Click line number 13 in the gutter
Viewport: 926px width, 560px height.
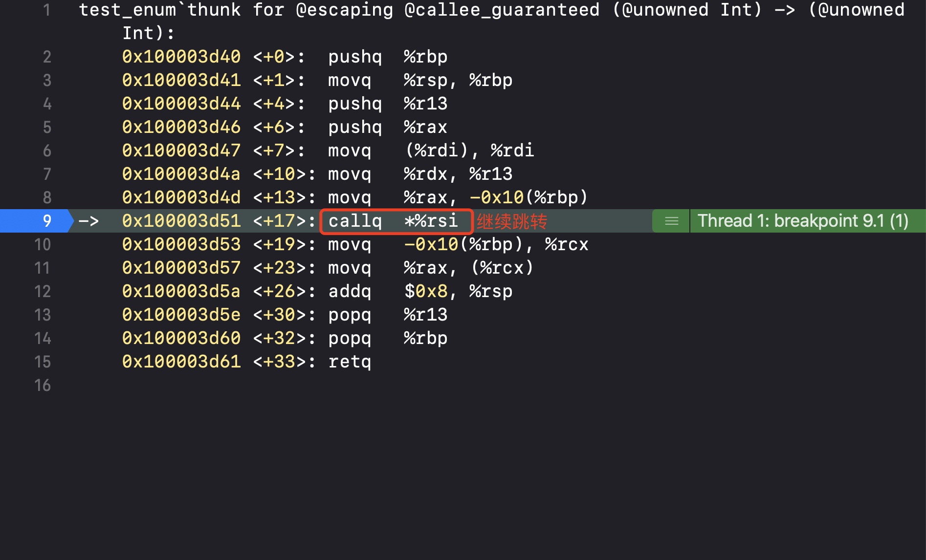43,315
